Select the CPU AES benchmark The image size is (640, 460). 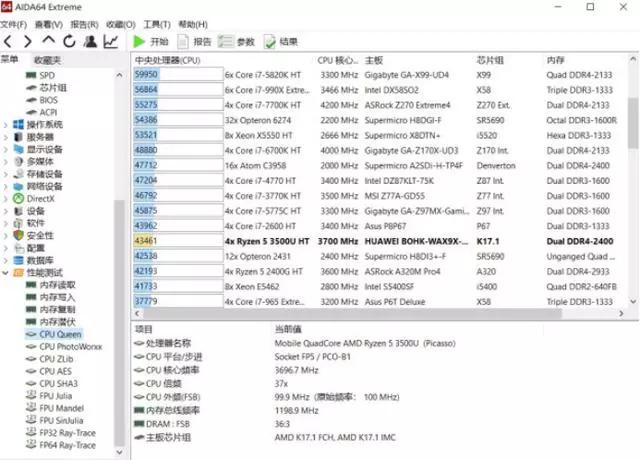click(49, 371)
